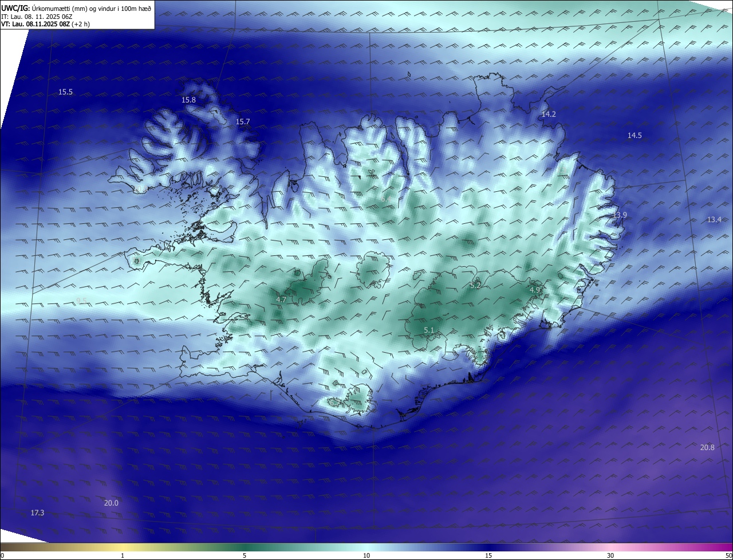
Task: Click the 4.7 value label
Action: (x=281, y=299)
